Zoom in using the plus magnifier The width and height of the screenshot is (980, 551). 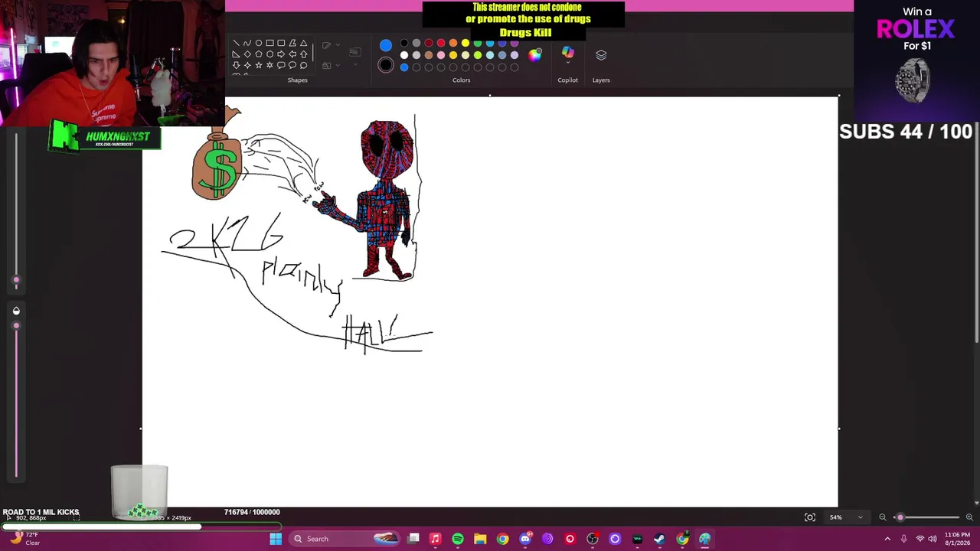[x=969, y=517]
